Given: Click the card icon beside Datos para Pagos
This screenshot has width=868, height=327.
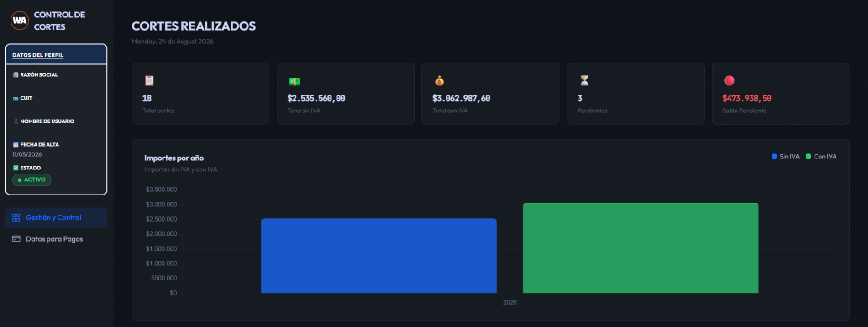Looking at the screenshot, I should 16,239.
